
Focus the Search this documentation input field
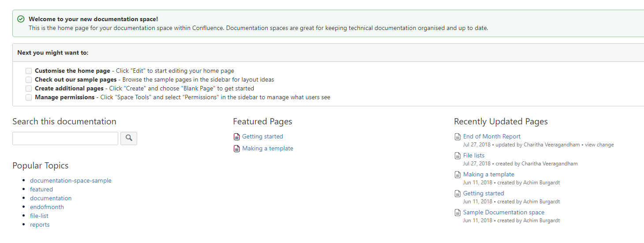[65, 138]
